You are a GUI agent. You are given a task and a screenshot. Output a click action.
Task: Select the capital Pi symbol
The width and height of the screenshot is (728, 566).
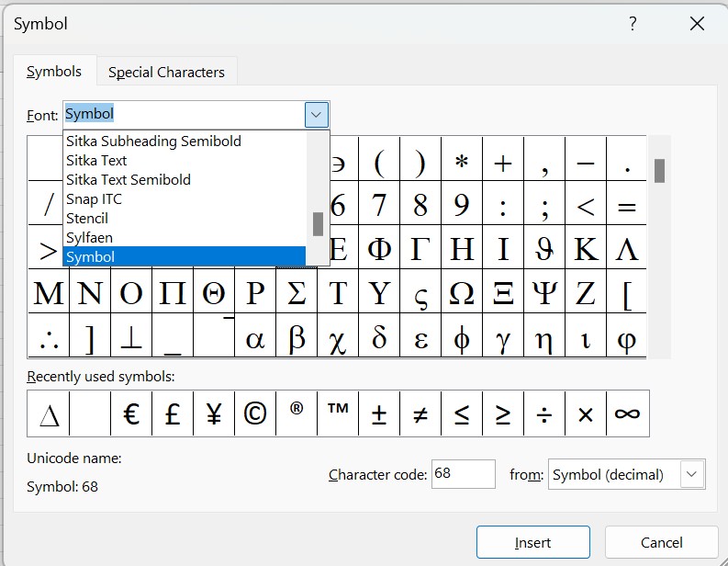coord(173,291)
